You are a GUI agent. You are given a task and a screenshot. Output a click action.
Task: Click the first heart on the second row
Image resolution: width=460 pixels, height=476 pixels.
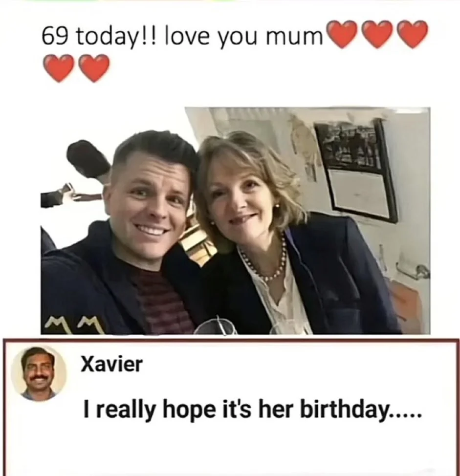pyautogui.click(x=59, y=68)
